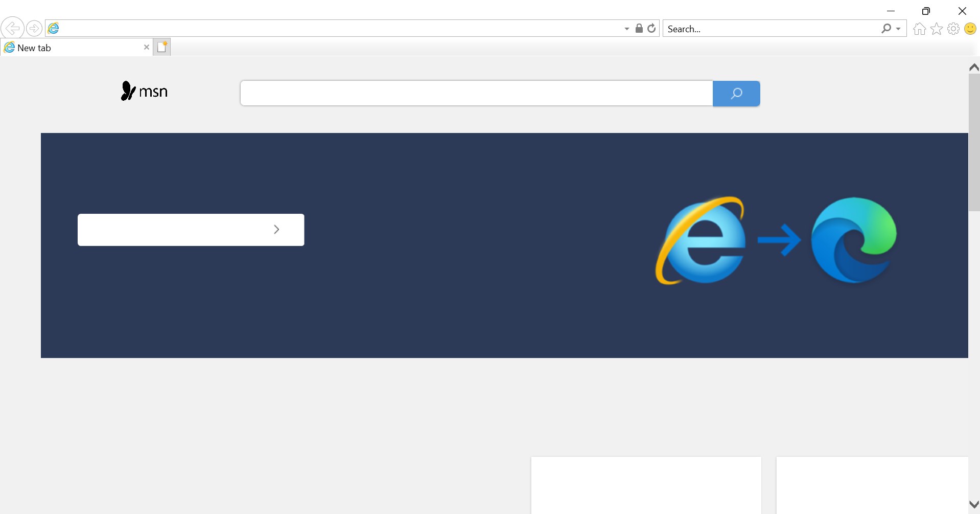Click in the browser address bar

(337, 29)
